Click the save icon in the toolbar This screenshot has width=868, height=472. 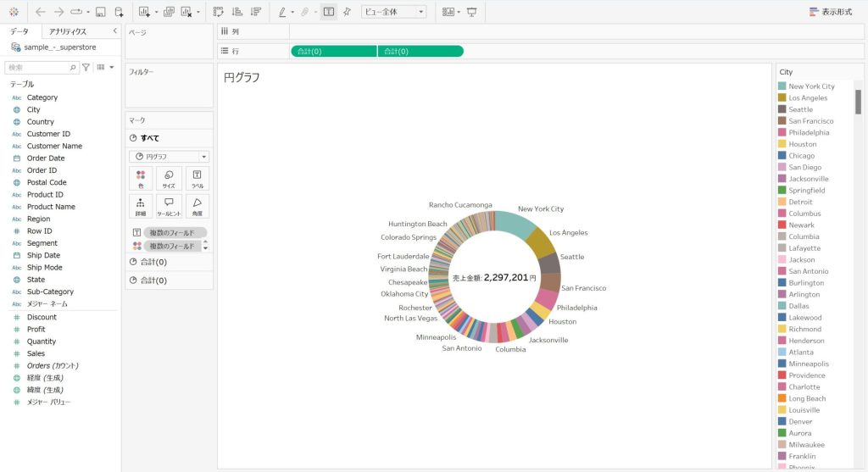tap(100, 12)
